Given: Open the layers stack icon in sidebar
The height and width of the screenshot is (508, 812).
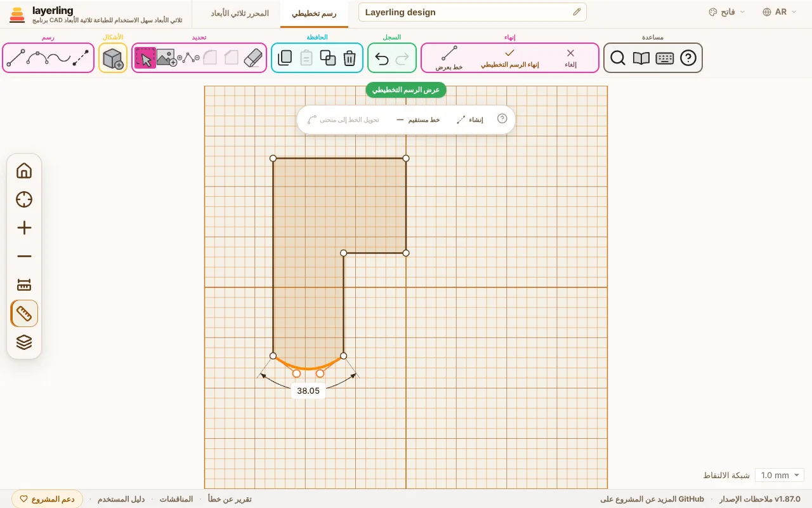Looking at the screenshot, I should tap(24, 342).
